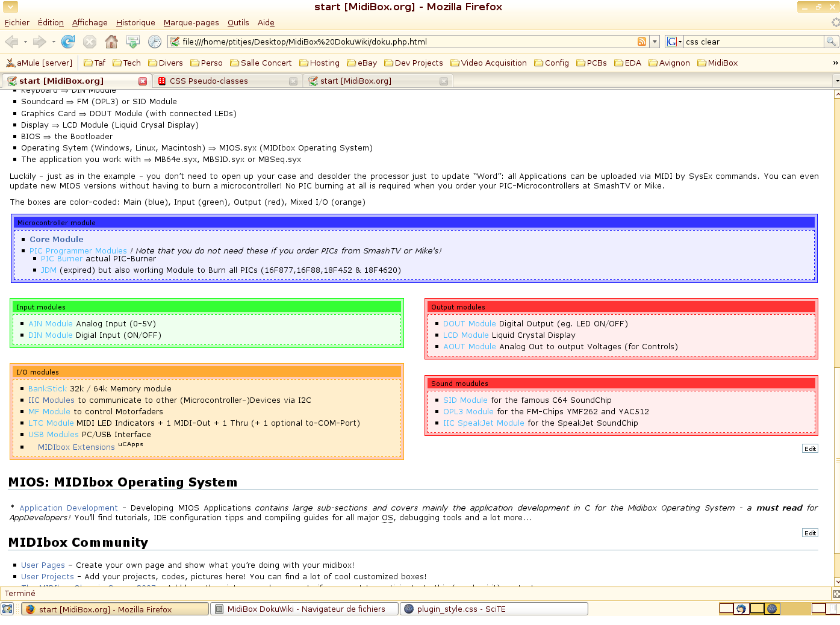Open the User Pages link

pos(43,565)
